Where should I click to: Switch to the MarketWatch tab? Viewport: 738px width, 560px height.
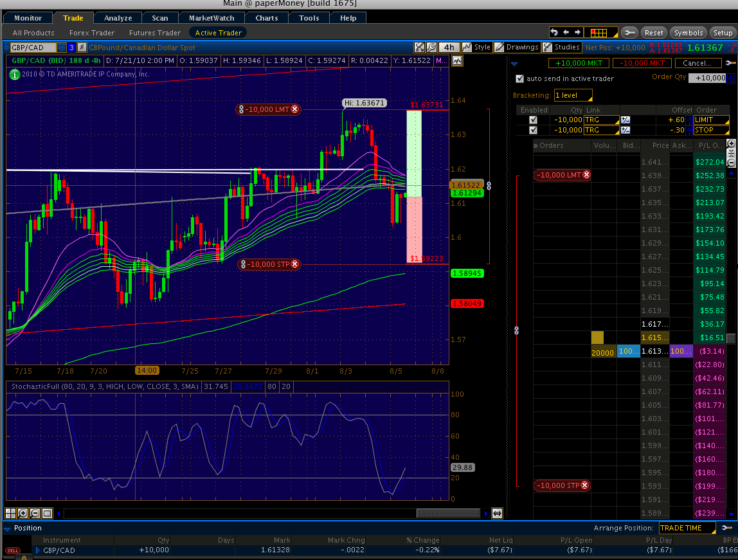pos(212,18)
